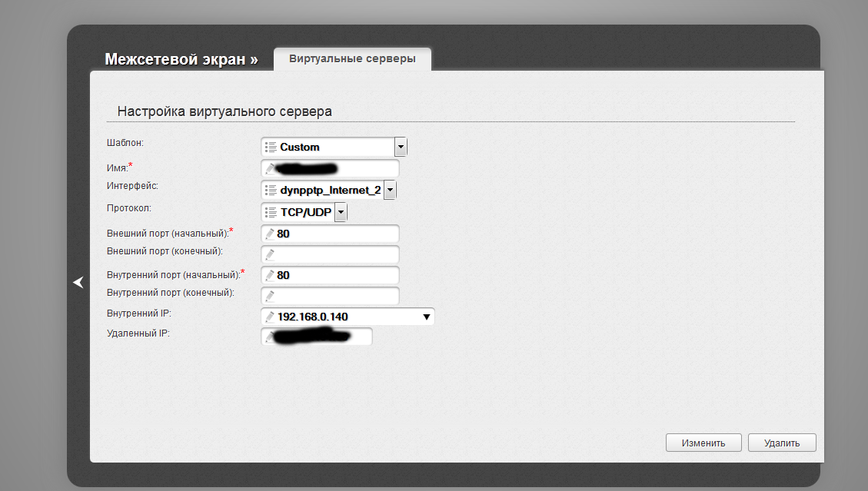The height and width of the screenshot is (491, 868).
Task: Click the pencil icon in Удаленный IP field
Action: click(269, 337)
